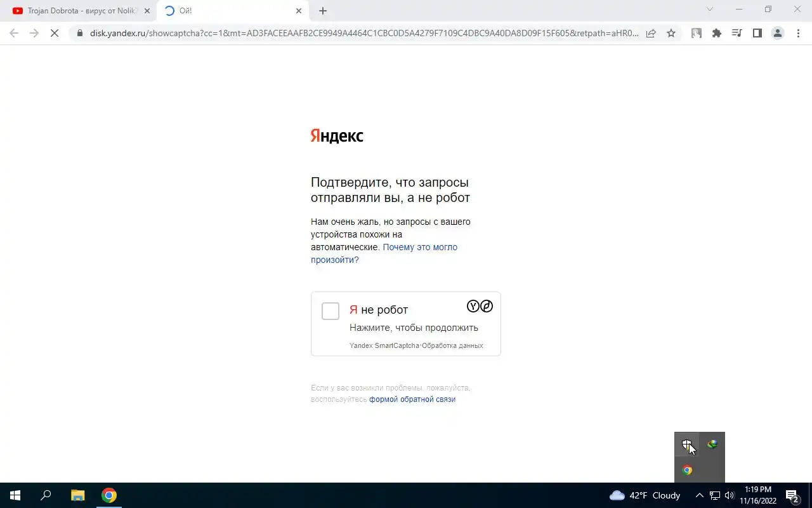The width and height of the screenshot is (812, 508).
Task: Close the Trojan Dobrota YouTube tab
Action: click(x=147, y=11)
